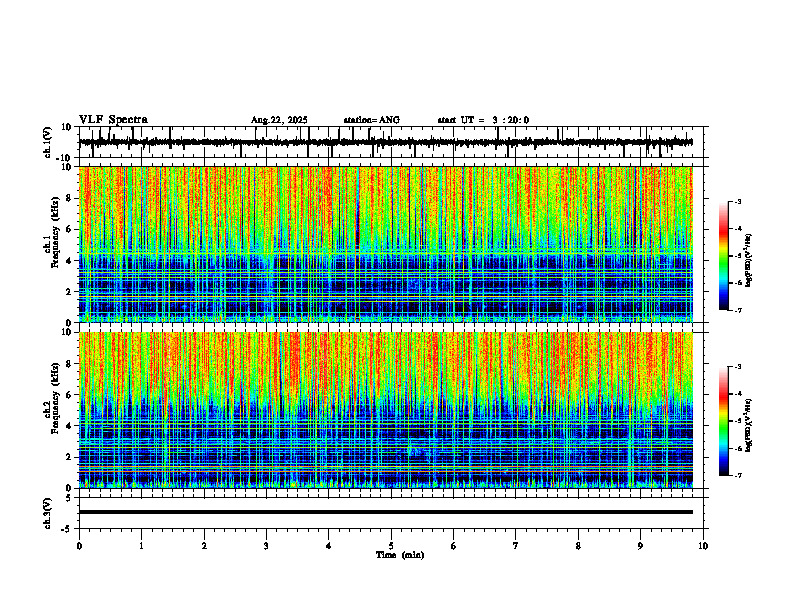Click the ch.1 "Frequency (kHz)" axis label
The image size is (792, 612).
55,233
